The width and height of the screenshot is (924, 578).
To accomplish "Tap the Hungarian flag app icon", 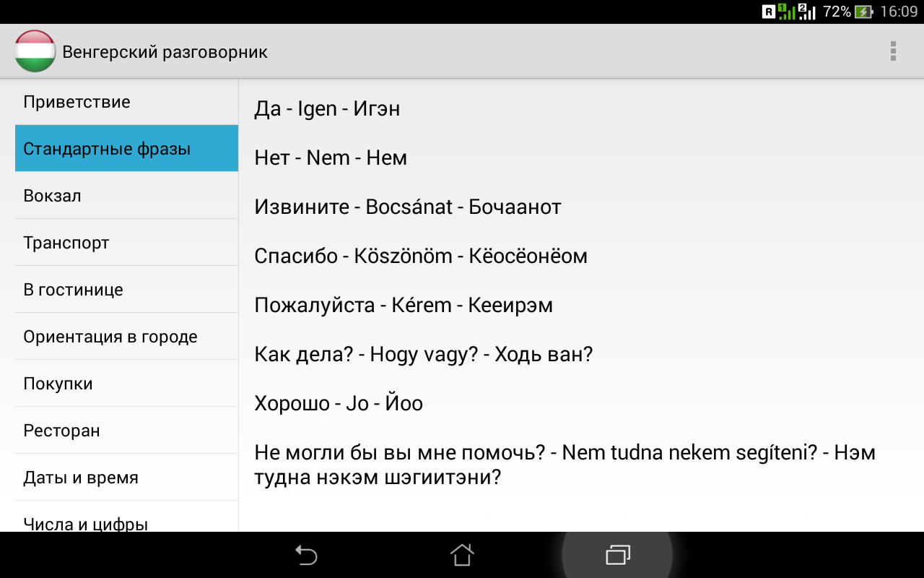I will point(35,51).
